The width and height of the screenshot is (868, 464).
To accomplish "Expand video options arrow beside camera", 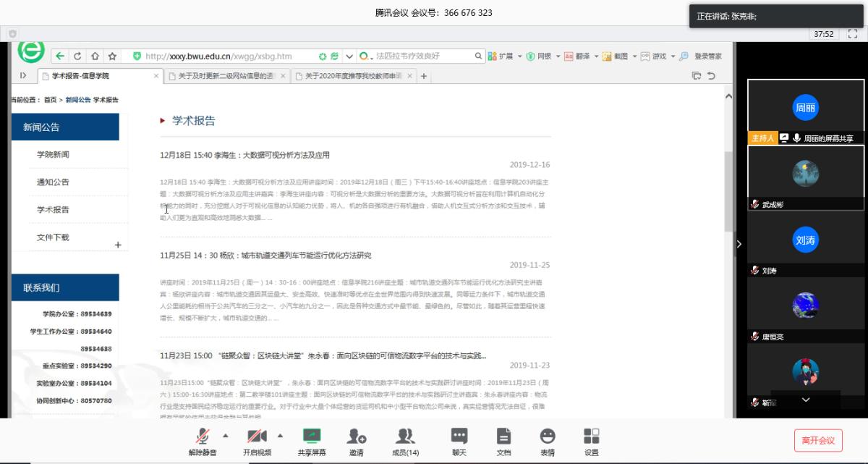I will pyautogui.click(x=280, y=436).
